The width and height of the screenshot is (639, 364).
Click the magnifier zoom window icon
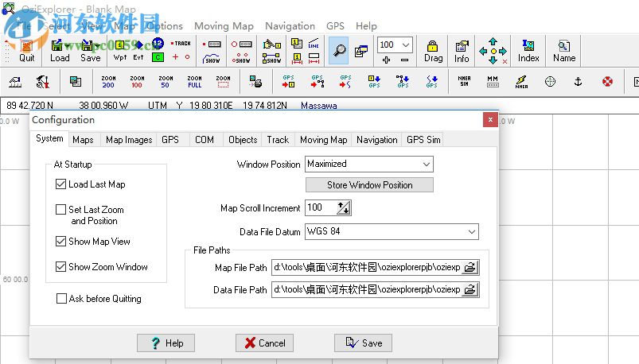tap(339, 51)
